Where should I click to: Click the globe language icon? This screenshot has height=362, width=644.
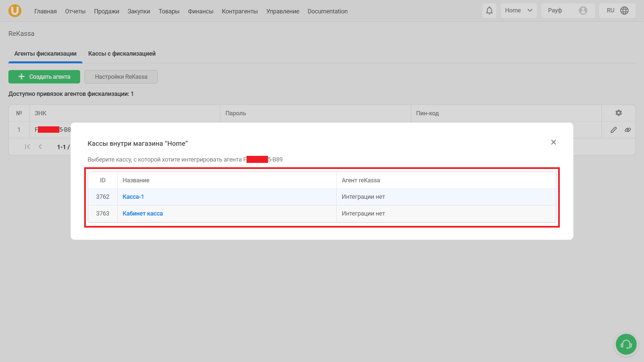pos(624,11)
